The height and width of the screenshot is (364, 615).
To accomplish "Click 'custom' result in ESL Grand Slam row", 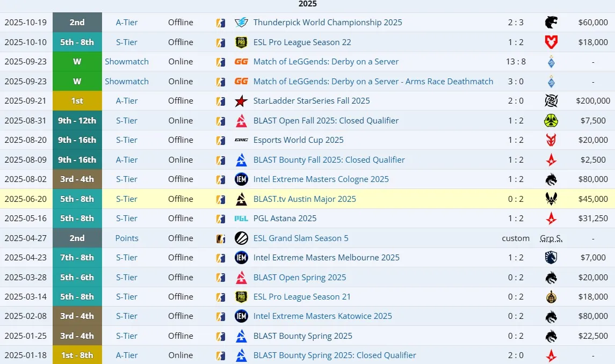I will point(516,238).
